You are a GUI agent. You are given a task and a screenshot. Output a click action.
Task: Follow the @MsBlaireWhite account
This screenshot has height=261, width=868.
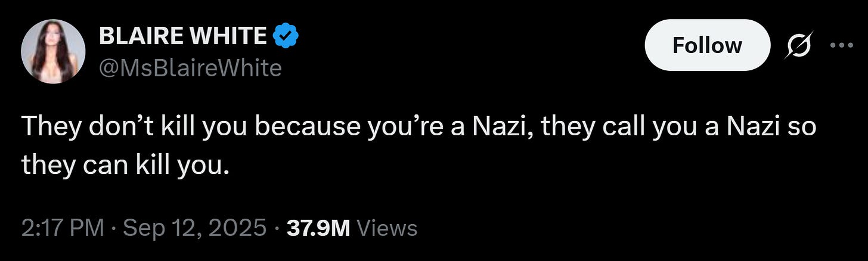[708, 45]
